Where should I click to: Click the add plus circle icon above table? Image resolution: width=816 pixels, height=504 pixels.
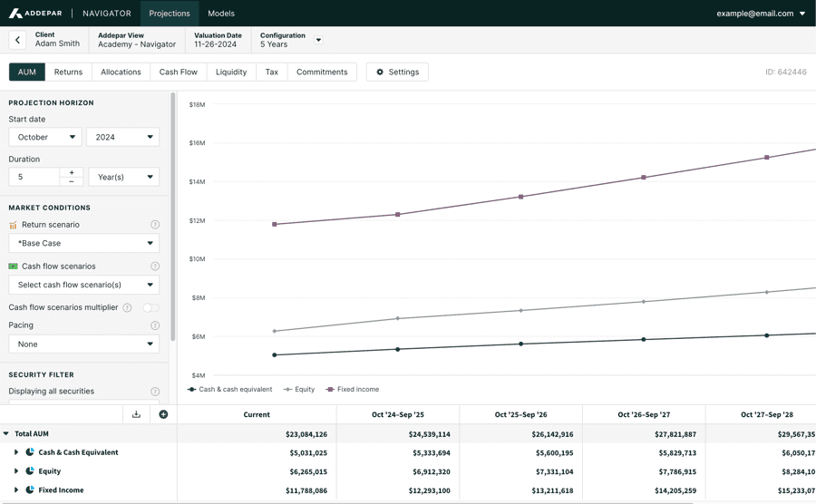[163, 414]
